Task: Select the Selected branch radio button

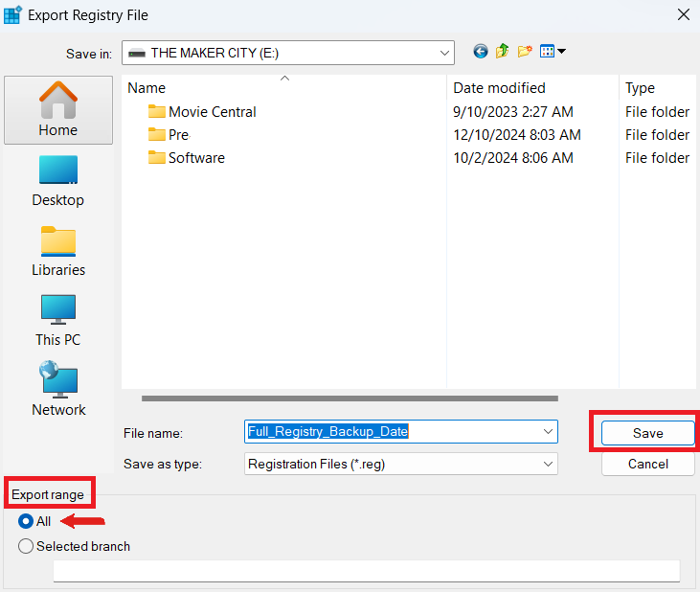Action: 26,546
